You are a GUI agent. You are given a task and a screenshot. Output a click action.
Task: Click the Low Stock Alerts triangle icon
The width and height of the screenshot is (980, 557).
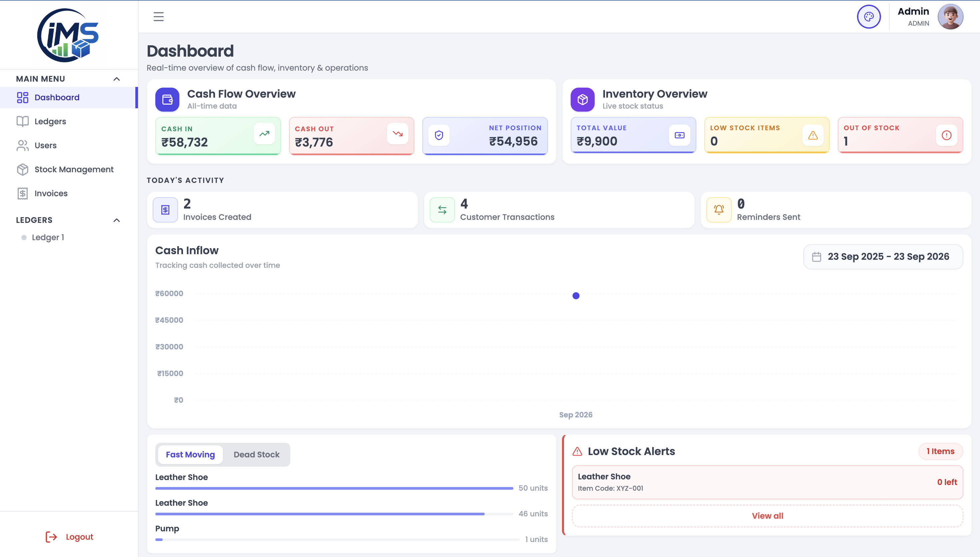[x=577, y=451]
